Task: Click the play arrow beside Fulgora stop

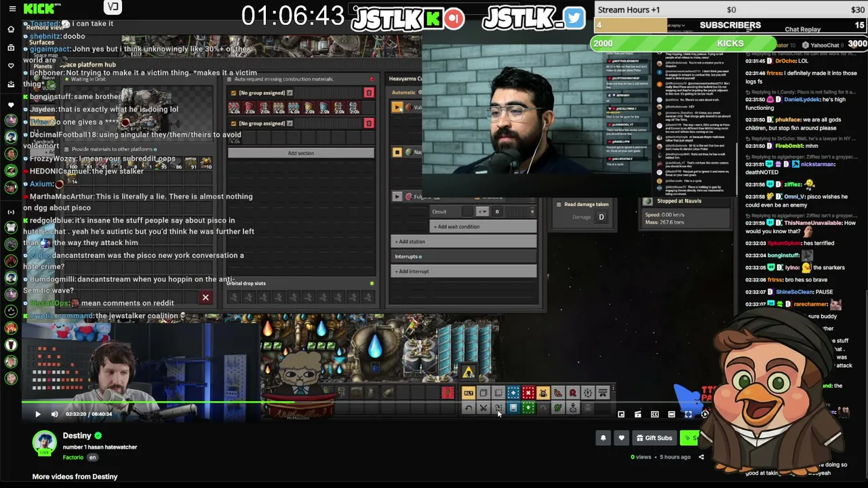Action: [397, 197]
